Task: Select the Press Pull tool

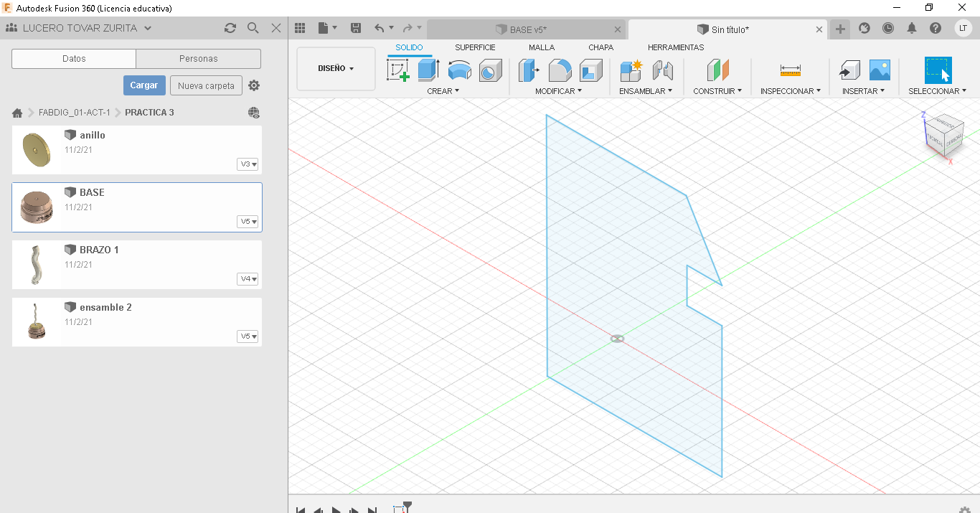Action: 529,70
